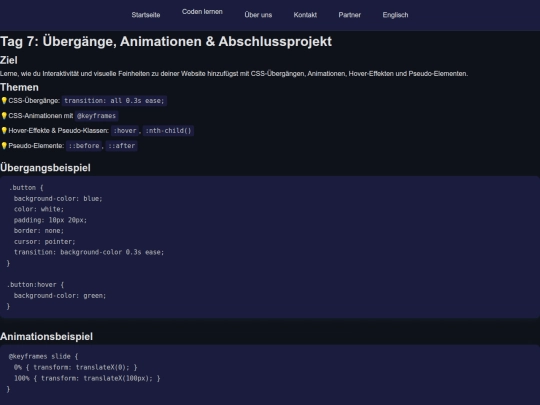Click the main heading 'Tag 7: Übergänge, Animationen & Abschlussprojekt'
Viewport: 540px width, 405px height.
[x=166, y=41]
